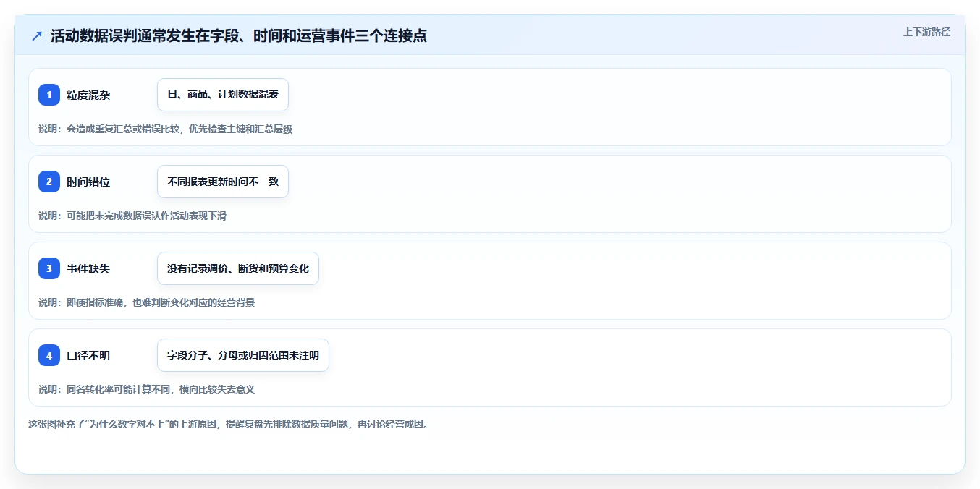Click the number 1 badge for 粒度混杂
The width and height of the screenshot is (980, 489).
click(x=49, y=95)
